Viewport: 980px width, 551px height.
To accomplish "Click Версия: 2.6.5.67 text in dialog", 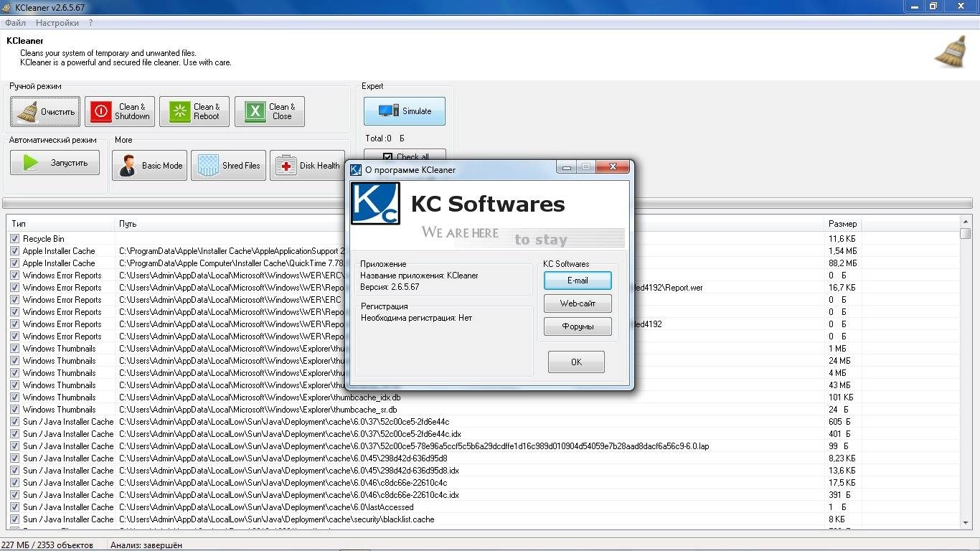I will [390, 287].
